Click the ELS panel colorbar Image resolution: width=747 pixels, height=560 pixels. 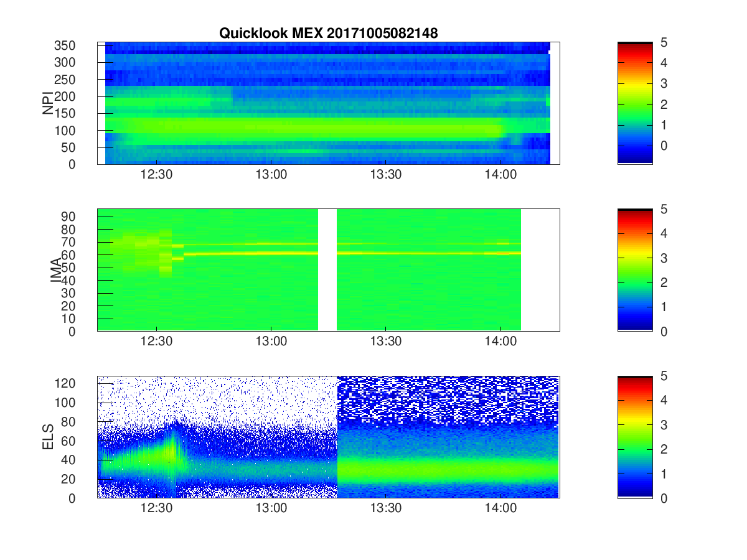[x=635, y=437]
